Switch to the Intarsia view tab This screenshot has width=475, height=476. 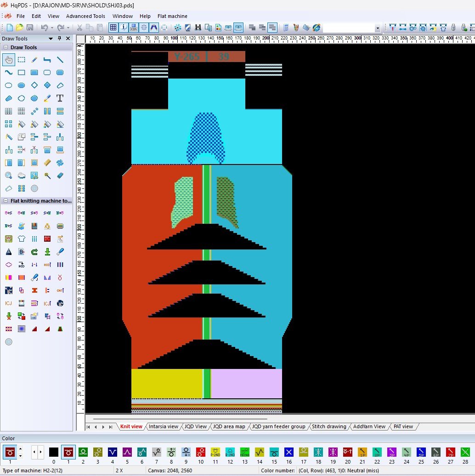pos(163,427)
